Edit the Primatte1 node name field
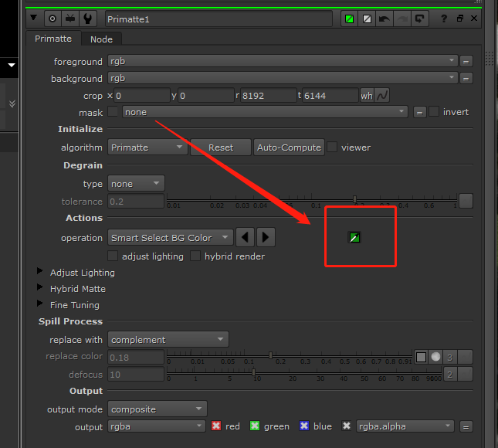Image resolution: width=498 pixels, height=448 pixels. tap(219, 19)
